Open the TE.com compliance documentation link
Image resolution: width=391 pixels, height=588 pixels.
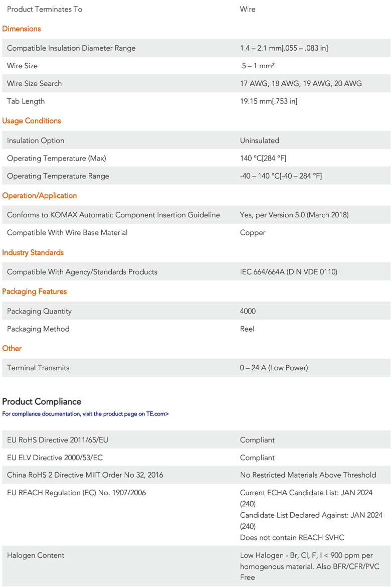click(x=85, y=414)
